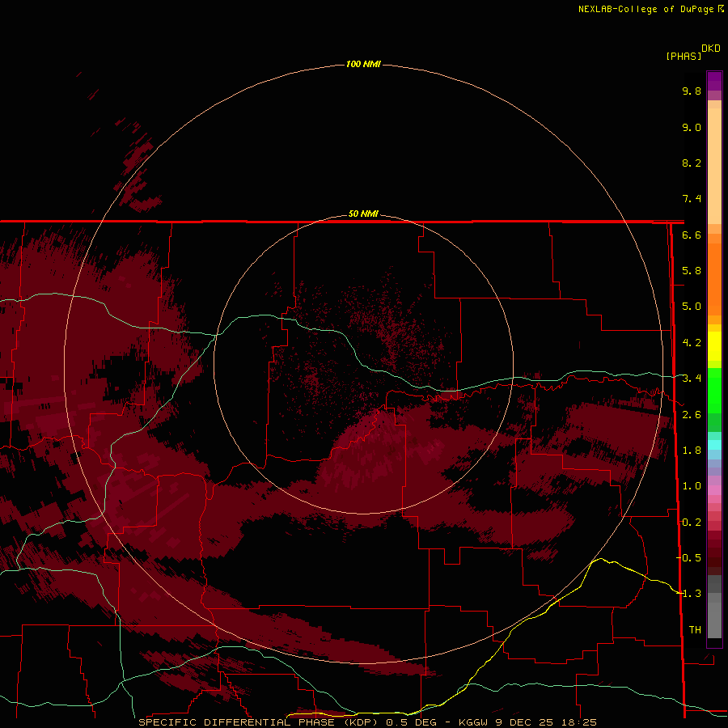This screenshot has width=728, height=728.
Task: Select the 9.0 legend value
Action: tap(692, 127)
